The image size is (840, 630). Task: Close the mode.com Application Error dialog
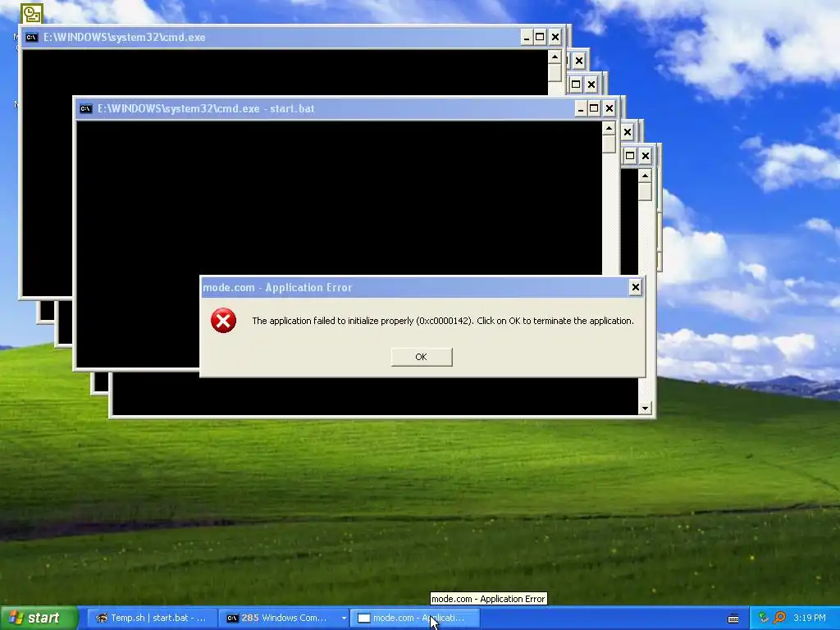coord(636,288)
